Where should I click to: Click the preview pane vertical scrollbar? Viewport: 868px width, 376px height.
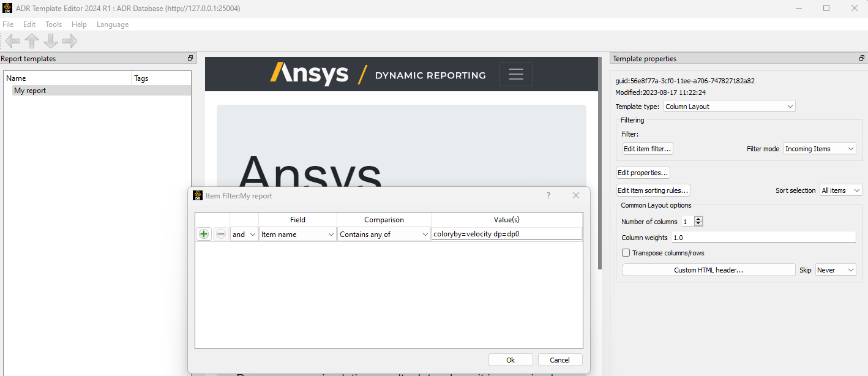point(600,162)
